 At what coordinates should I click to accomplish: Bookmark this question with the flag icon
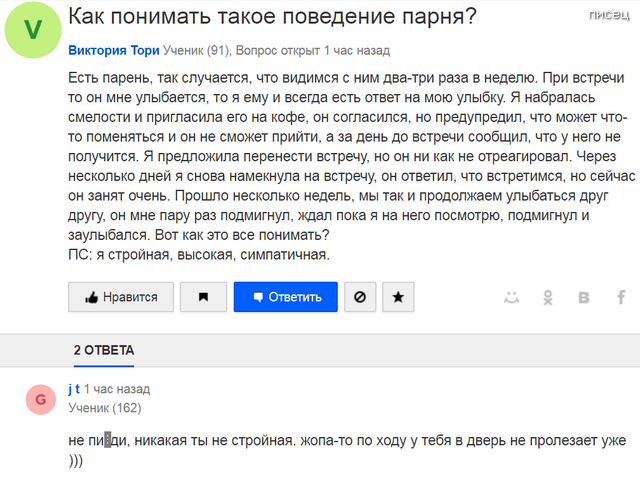click(203, 297)
